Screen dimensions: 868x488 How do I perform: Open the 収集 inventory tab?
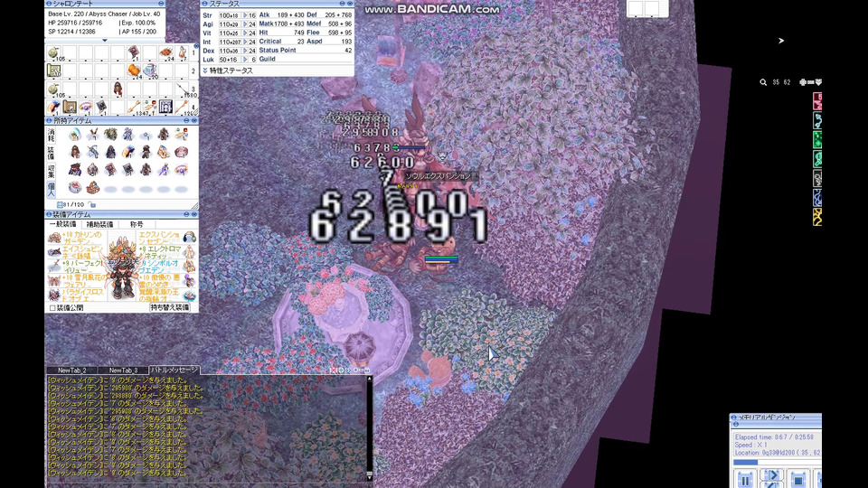52,171
